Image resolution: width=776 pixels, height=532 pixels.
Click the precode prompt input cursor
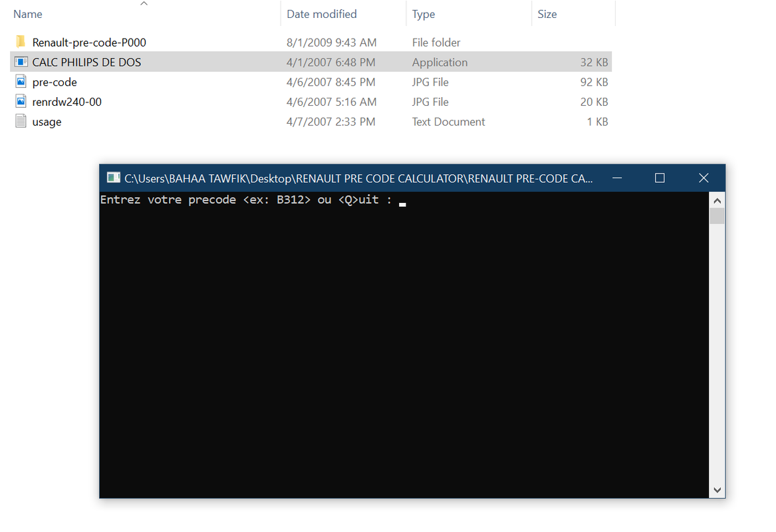[x=402, y=204]
